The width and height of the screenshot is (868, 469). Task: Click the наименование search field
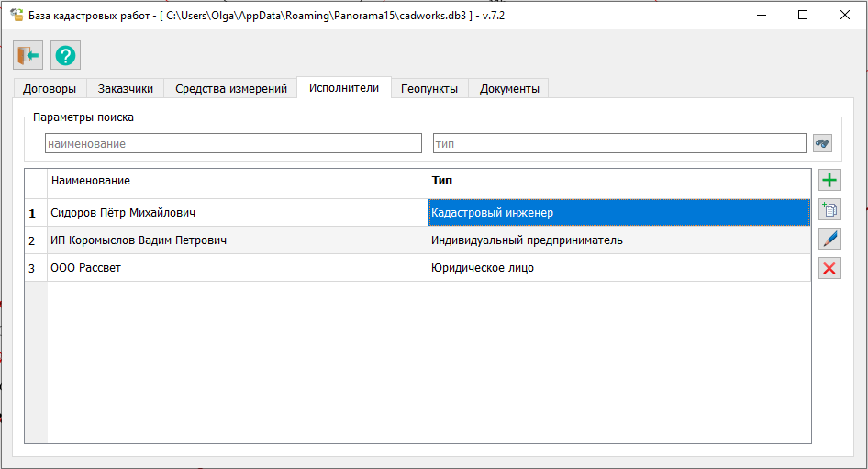click(x=233, y=144)
